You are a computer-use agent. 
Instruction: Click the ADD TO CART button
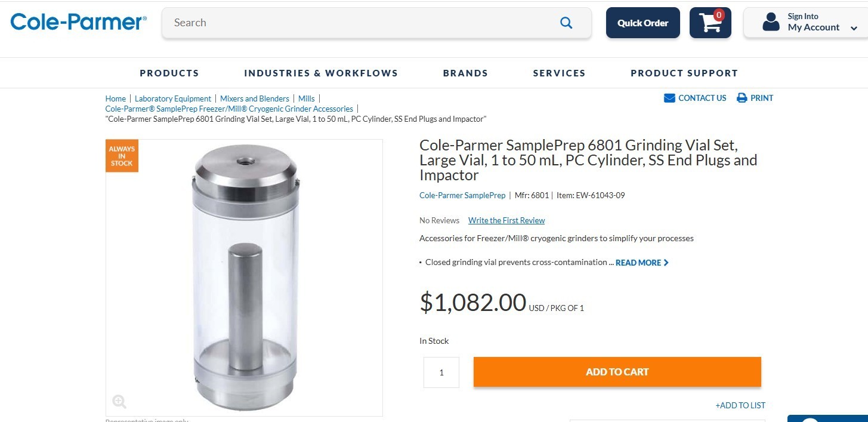pyautogui.click(x=617, y=372)
